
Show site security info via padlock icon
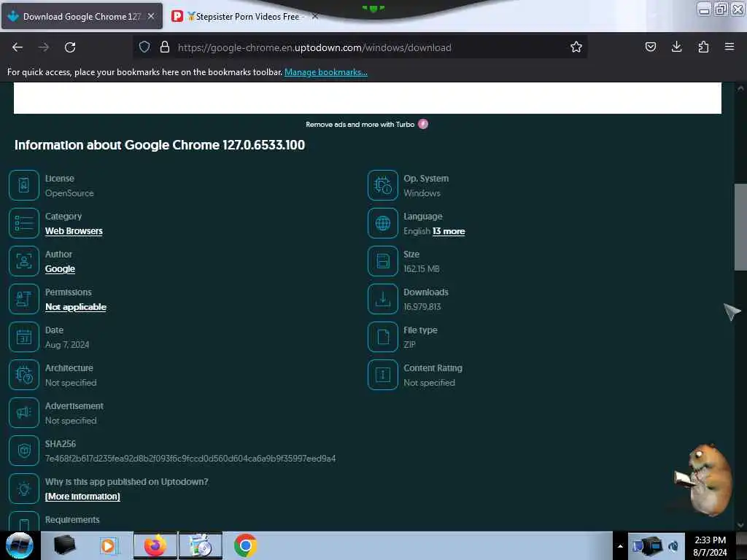165,47
